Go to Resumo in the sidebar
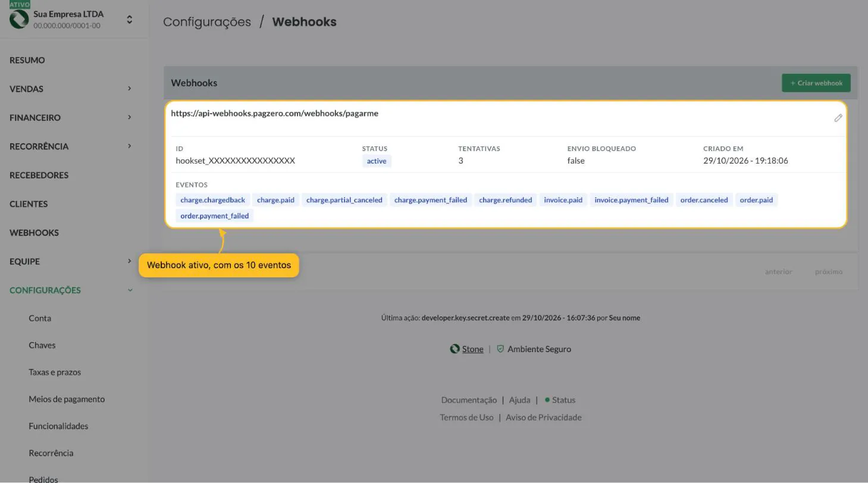 point(27,60)
